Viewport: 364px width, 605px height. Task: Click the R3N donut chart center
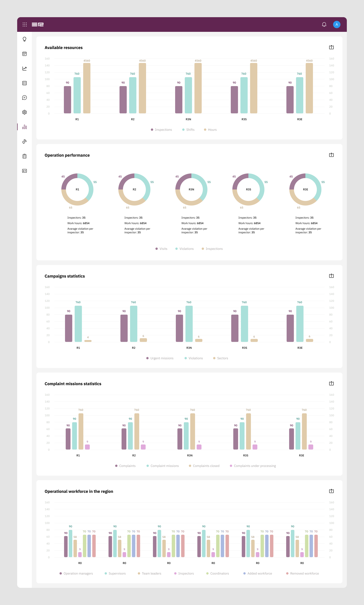pyautogui.click(x=191, y=189)
